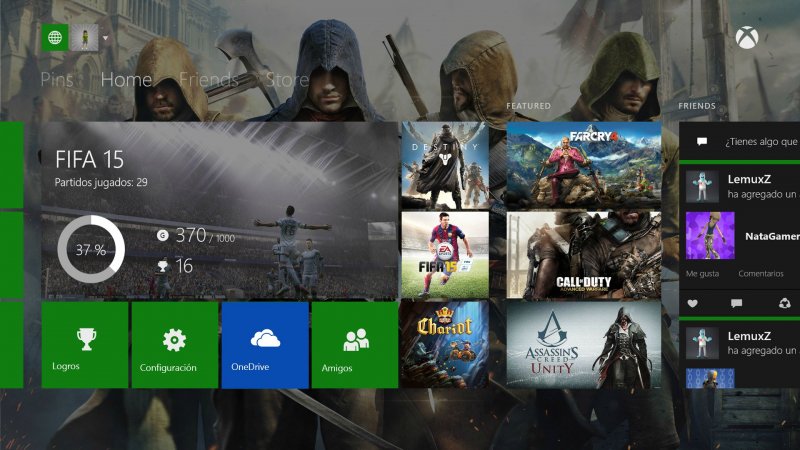800x450 pixels.
Task: Click the first LemuxZ username
Action: [x=749, y=179]
